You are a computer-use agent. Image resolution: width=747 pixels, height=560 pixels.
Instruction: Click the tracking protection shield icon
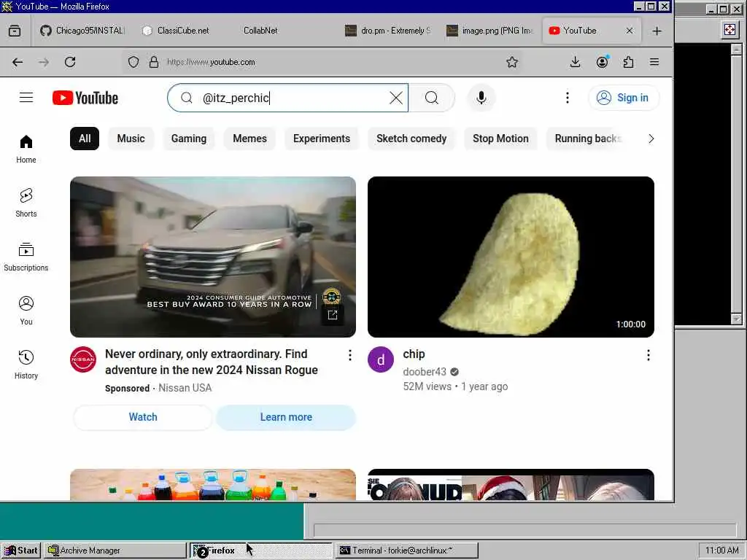point(133,62)
